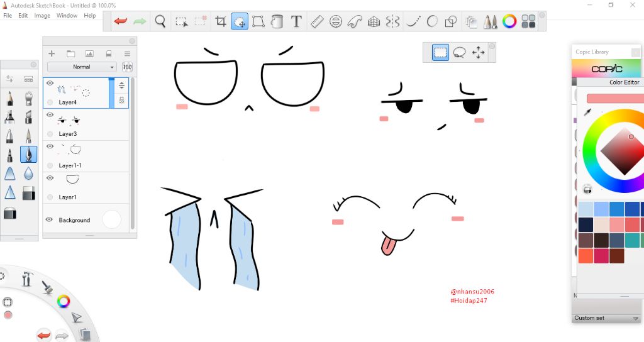Select the rectangular Selection tool in toolbar
This screenshot has width=644, height=342.
coord(181,21)
